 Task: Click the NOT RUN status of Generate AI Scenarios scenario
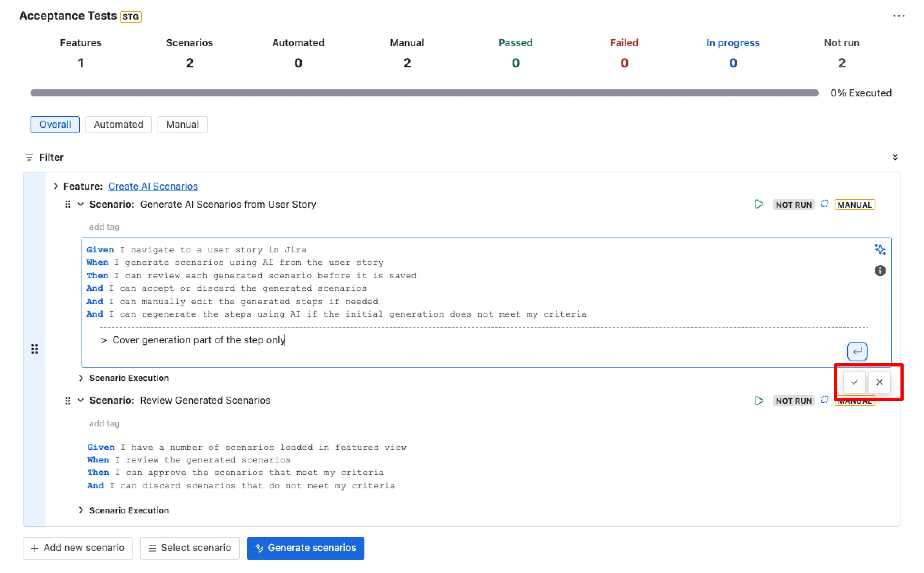794,205
